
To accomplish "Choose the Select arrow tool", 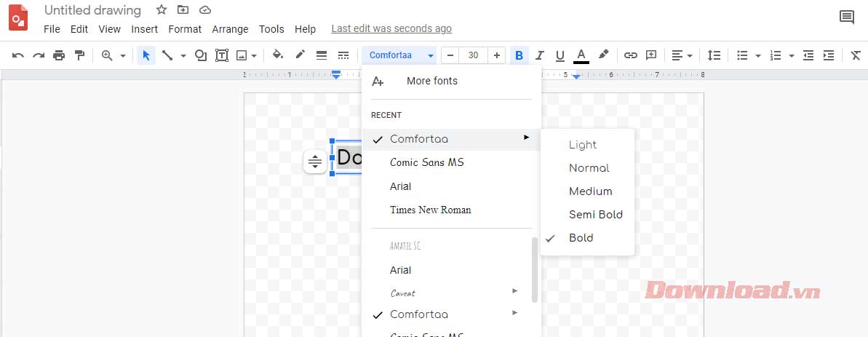I will point(146,55).
